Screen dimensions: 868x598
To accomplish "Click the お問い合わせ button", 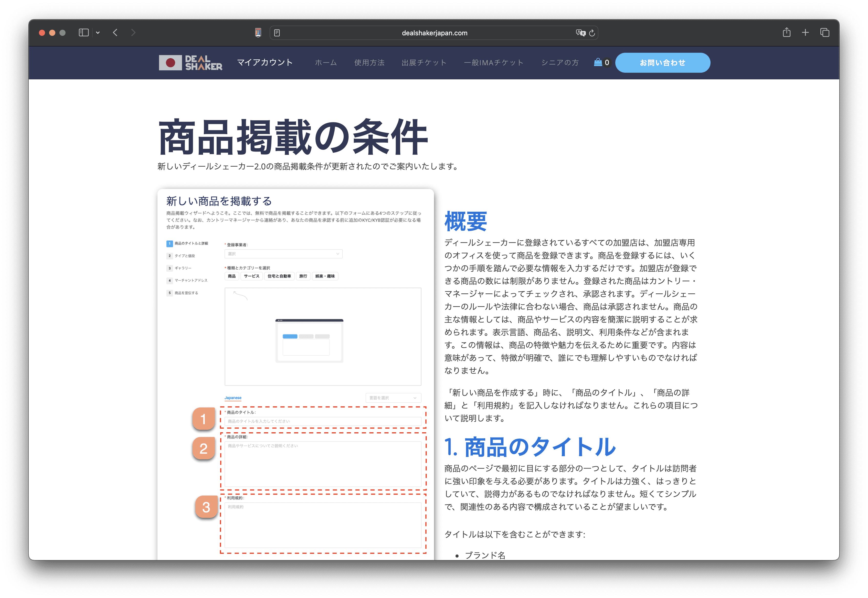I will coord(662,62).
